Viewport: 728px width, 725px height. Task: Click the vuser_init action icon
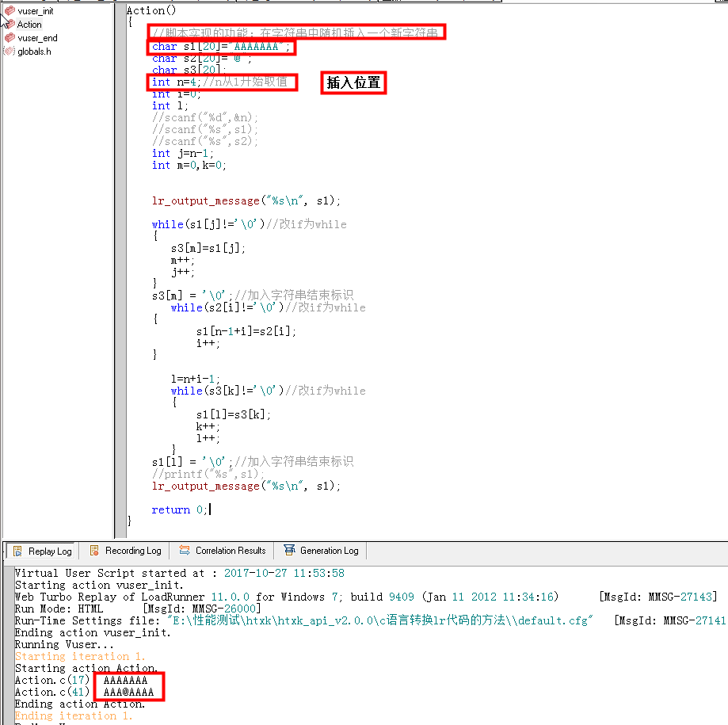pyautogui.click(x=10, y=10)
